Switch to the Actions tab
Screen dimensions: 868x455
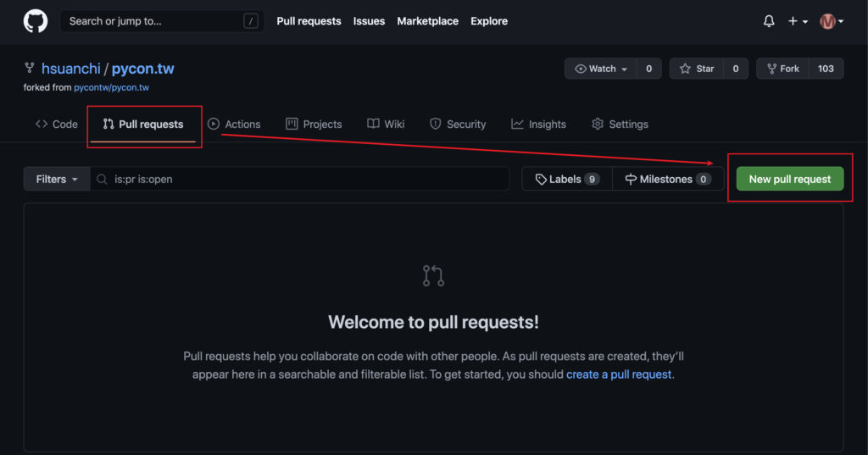(x=234, y=124)
